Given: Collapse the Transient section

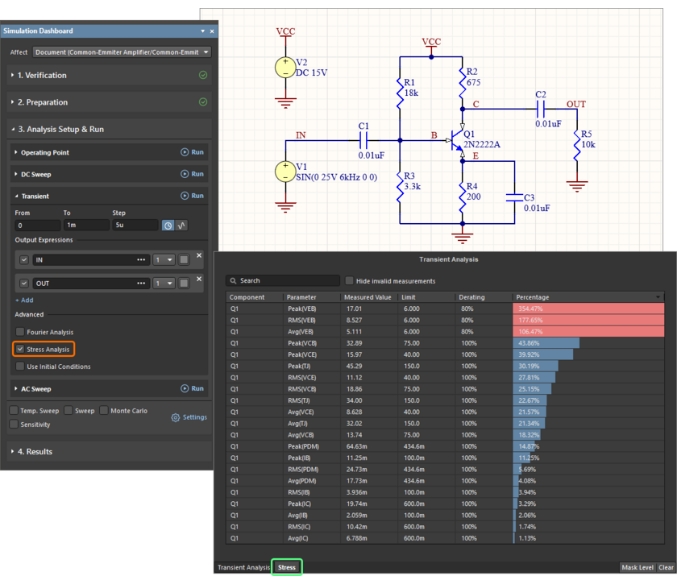Looking at the screenshot, I should coord(16,196).
